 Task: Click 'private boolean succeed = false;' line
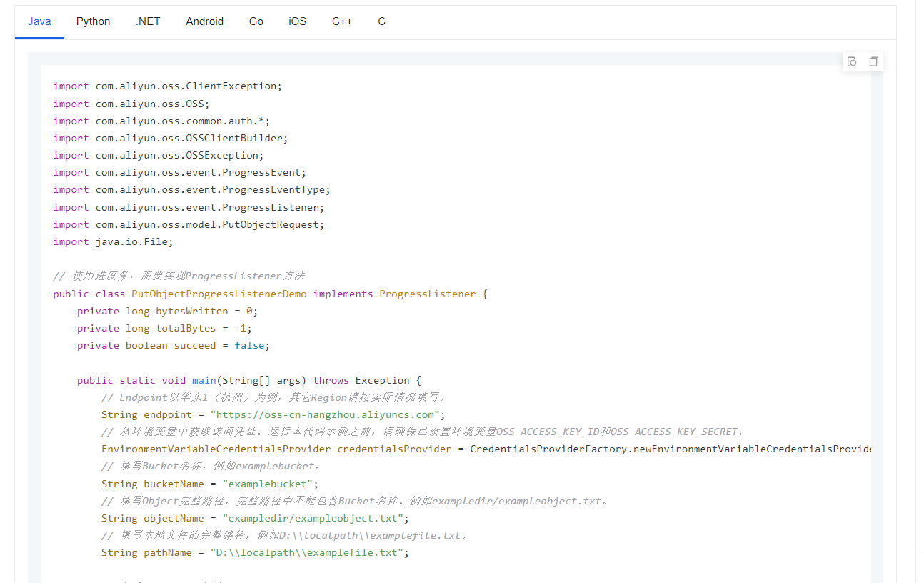pyautogui.click(x=174, y=345)
